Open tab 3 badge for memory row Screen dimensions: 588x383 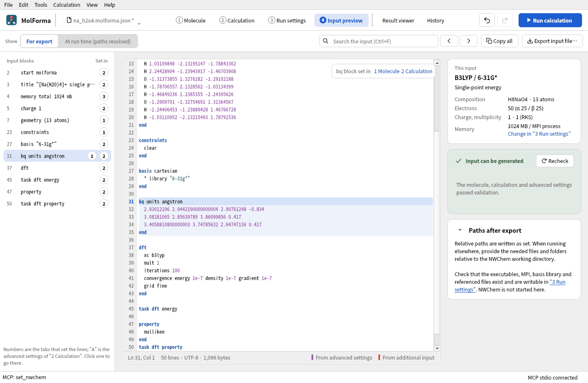point(104,96)
